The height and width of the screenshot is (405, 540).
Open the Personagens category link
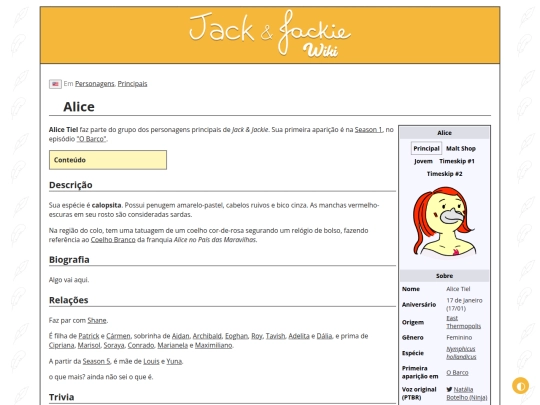click(94, 84)
